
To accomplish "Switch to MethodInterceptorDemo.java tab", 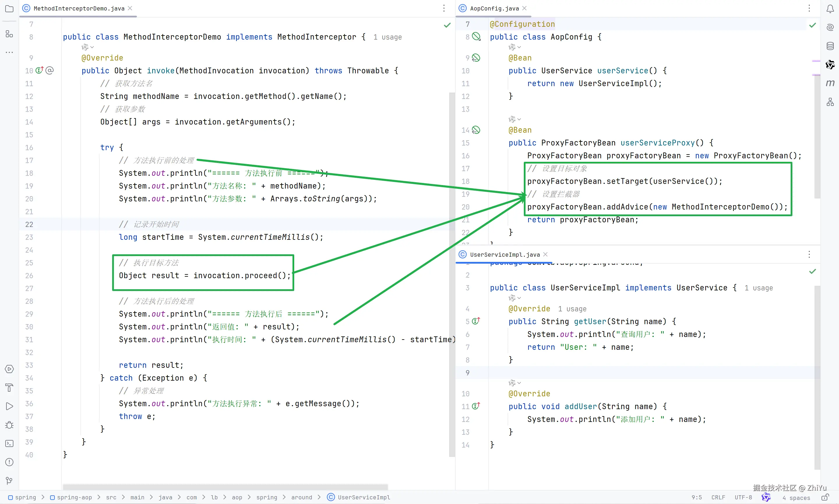I will coord(79,8).
